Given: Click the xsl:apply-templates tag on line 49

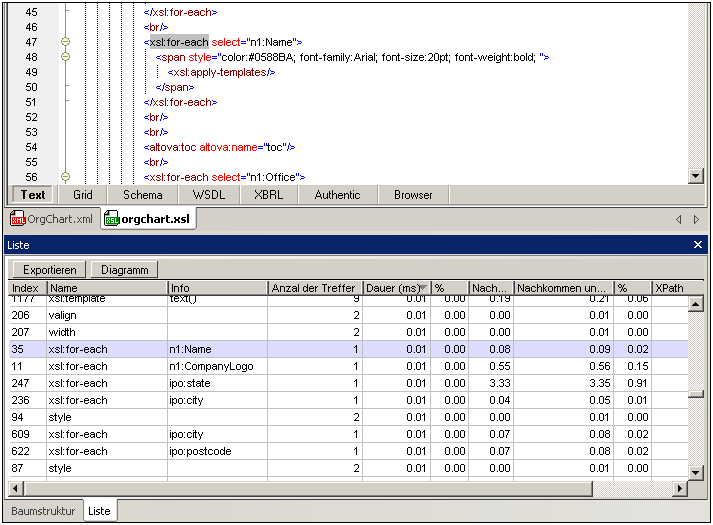Looking at the screenshot, I should point(220,72).
